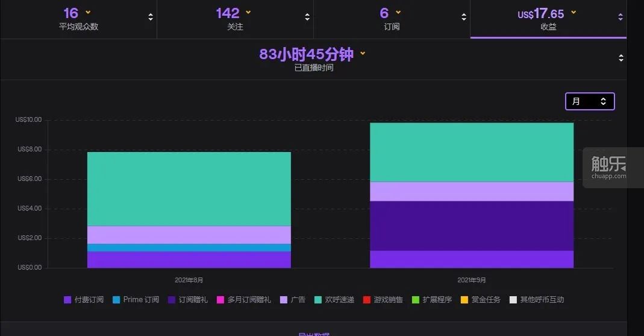The height and width of the screenshot is (336, 644).
Task: Click the 扩展程序 green legend swatch
Action: pyautogui.click(x=416, y=300)
